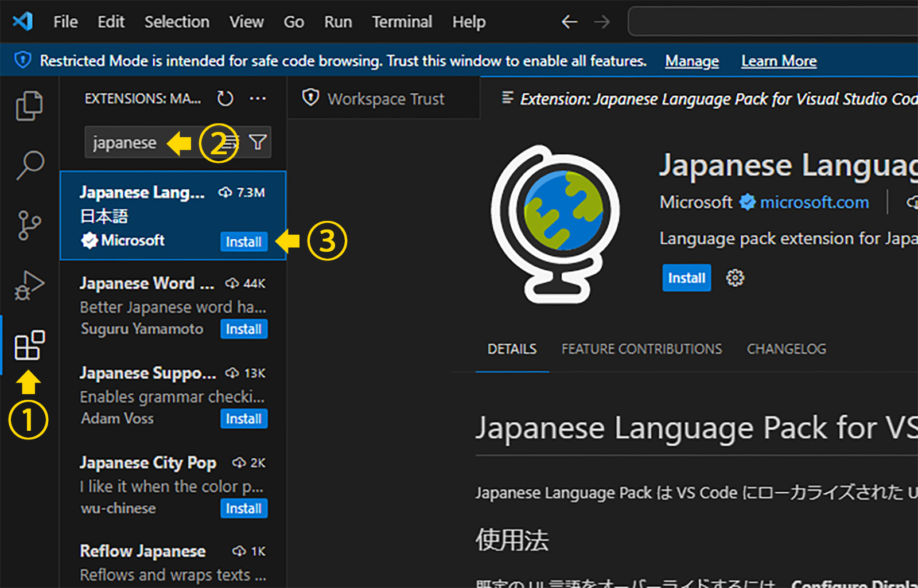Image resolution: width=918 pixels, height=588 pixels.
Task: Open the Search view in activity bar
Action: (x=29, y=165)
